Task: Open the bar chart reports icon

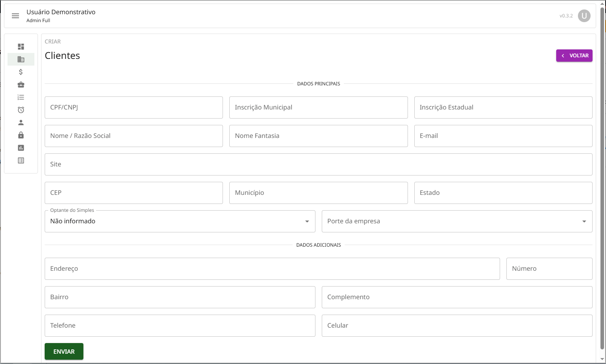Action: pos(21,148)
